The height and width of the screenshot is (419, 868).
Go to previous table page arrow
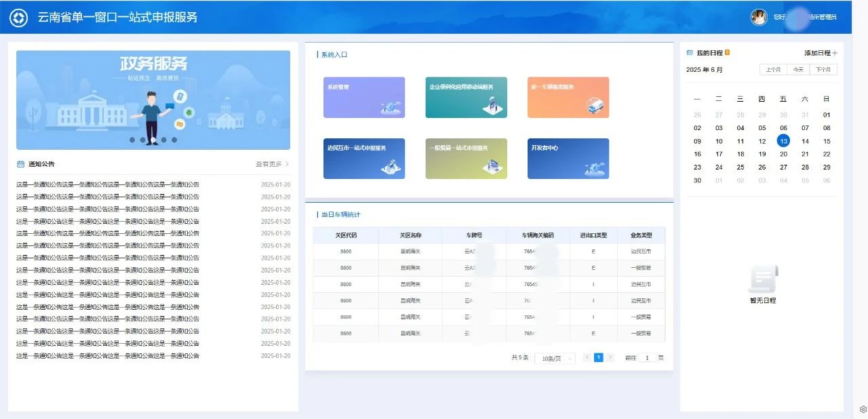[587, 357]
